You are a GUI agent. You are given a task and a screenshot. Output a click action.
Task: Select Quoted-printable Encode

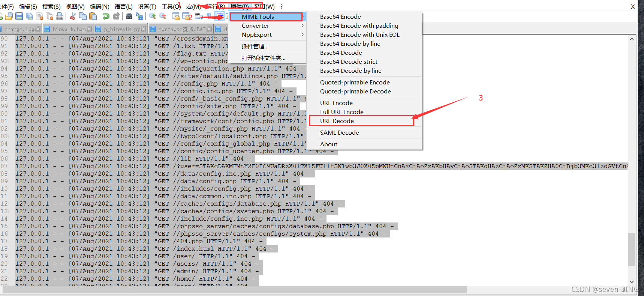click(364, 82)
